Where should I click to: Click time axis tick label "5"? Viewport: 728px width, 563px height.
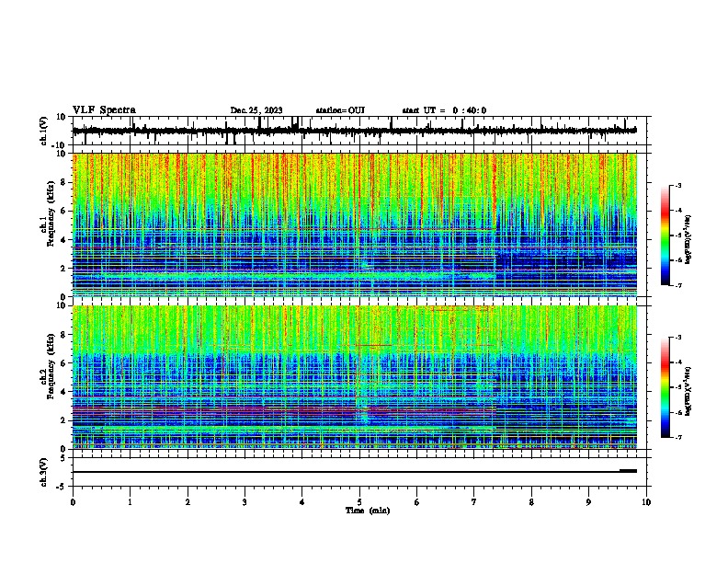(x=359, y=501)
